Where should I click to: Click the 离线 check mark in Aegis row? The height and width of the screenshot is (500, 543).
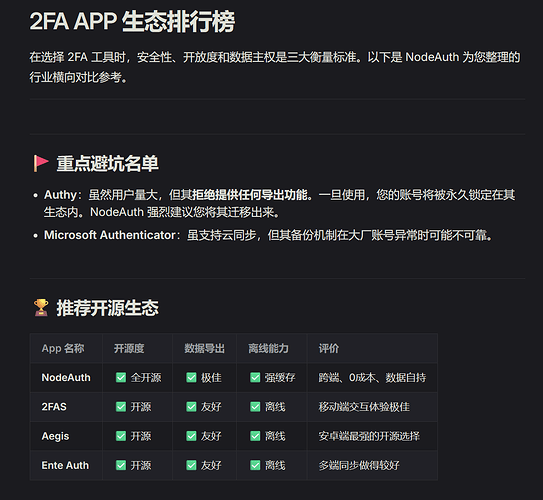coord(255,436)
